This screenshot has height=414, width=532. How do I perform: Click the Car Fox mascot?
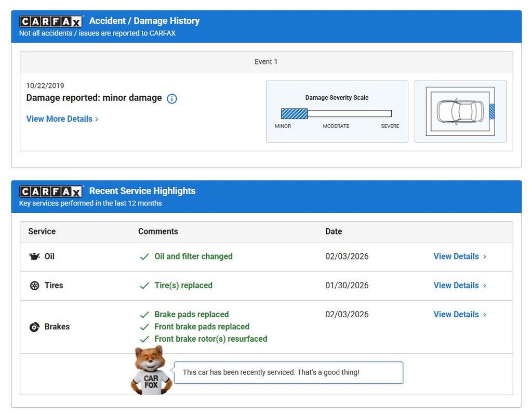point(151,371)
